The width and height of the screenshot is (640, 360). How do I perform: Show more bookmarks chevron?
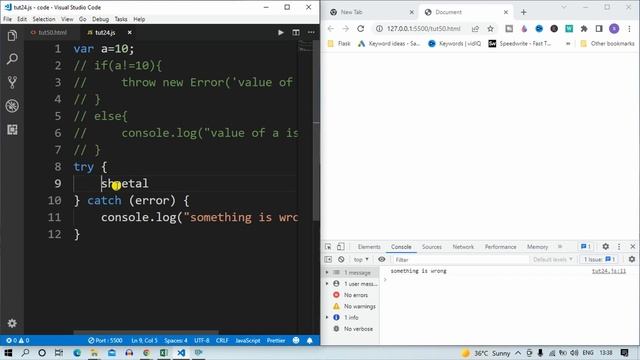coord(568,44)
